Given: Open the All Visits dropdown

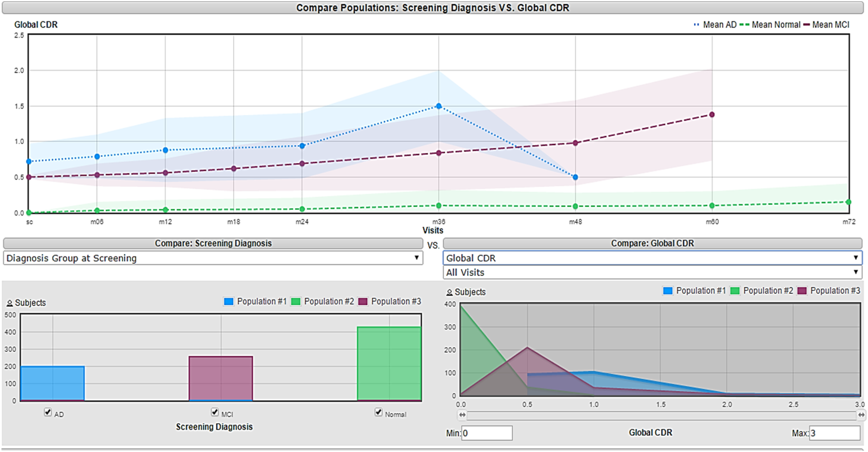Looking at the screenshot, I should coord(652,272).
